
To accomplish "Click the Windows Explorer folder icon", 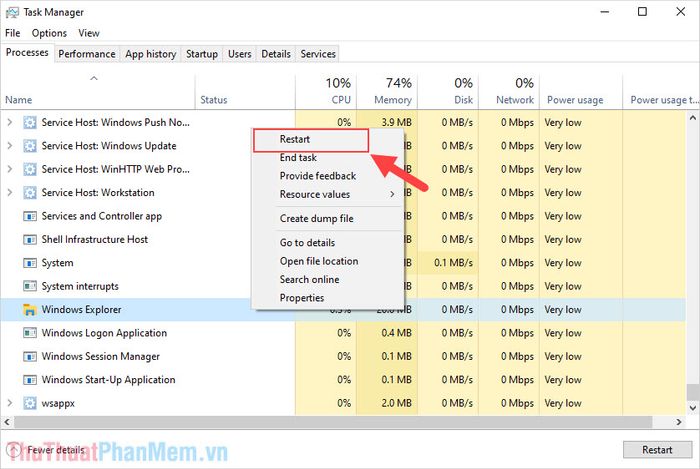I will pyautogui.click(x=30, y=310).
